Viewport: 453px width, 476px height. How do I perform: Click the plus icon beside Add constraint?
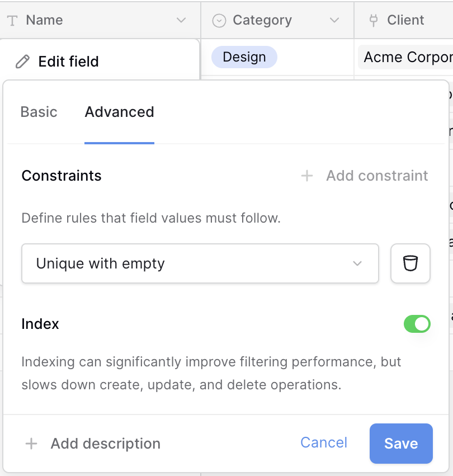tap(306, 176)
